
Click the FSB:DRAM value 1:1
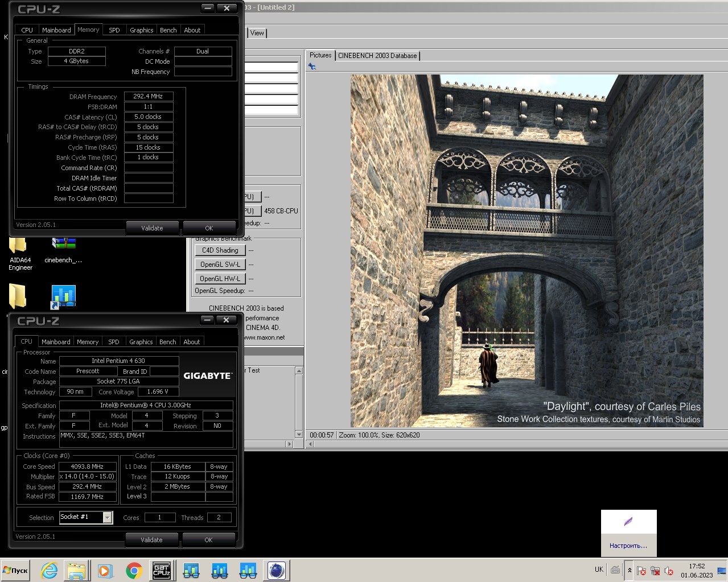click(x=149, y=106)
